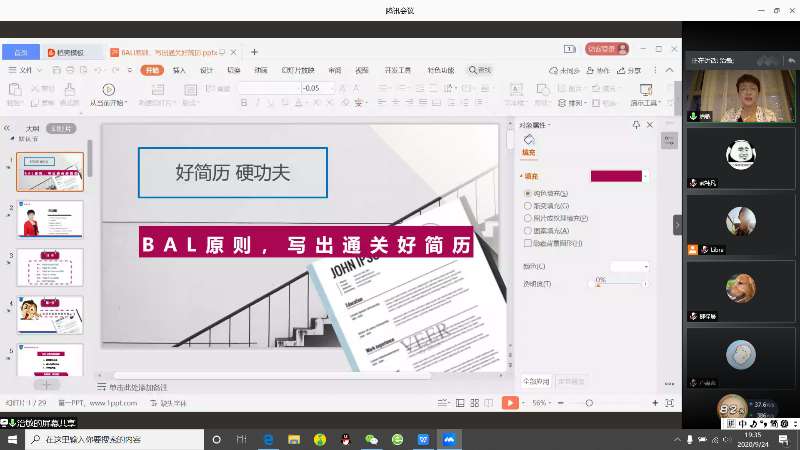Image resolution: width=800 pixels, height=450 pixels.
Task: Select solid fill radio option
Action: [x=528, y=193]
